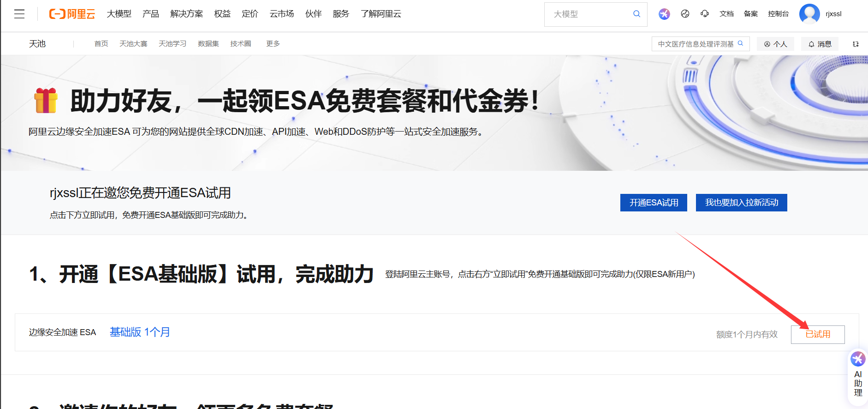
Task: Click the Aliyun (阿里云) logo
Action: click(72, 14)
